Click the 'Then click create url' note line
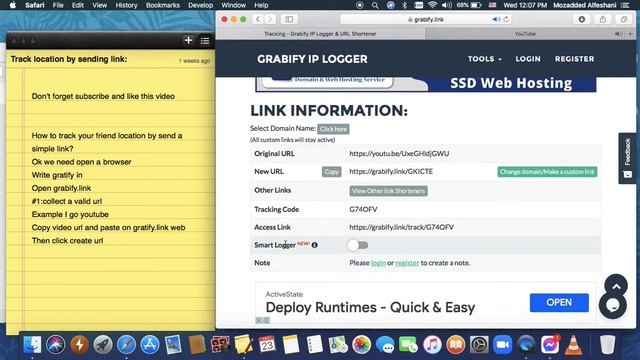Image resolution: width=640 pixels, height=360 pixels. pyautogui.click(x=67, y=241)
